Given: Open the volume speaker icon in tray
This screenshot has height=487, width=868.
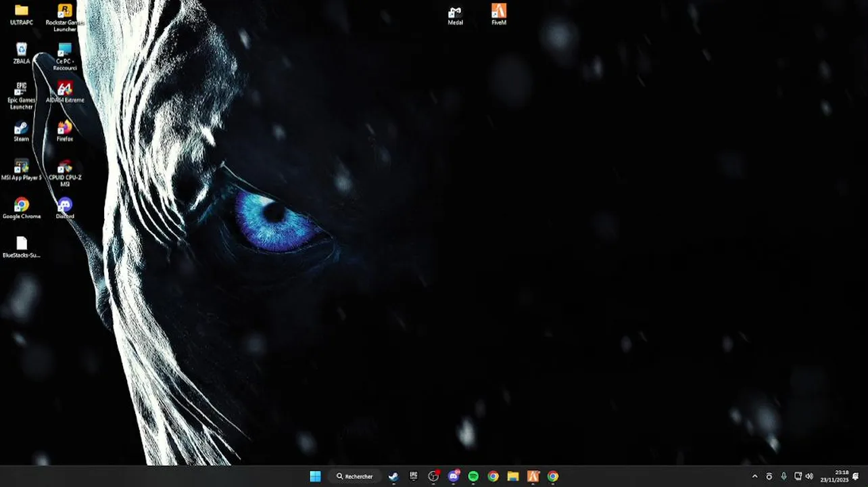Looking at the screenshot, I should pyautogui.click(x=809, y=476).
